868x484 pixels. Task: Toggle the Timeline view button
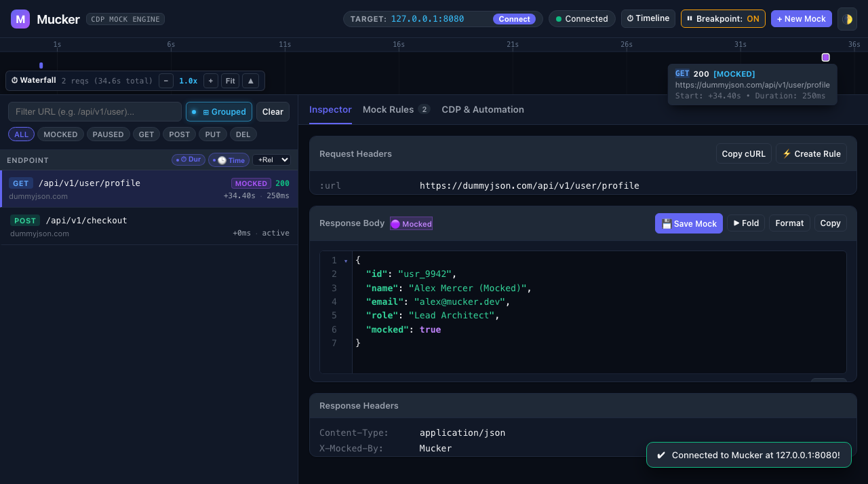pos(648,18)
